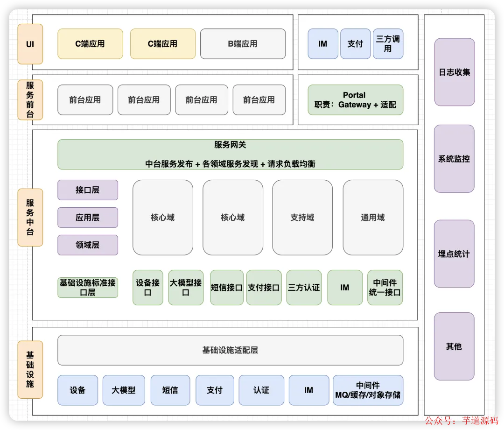Click the 基础设施适配层 bar
Image resolution: width=504 pixels, height=430 pixels.
[x=230, y=350]
